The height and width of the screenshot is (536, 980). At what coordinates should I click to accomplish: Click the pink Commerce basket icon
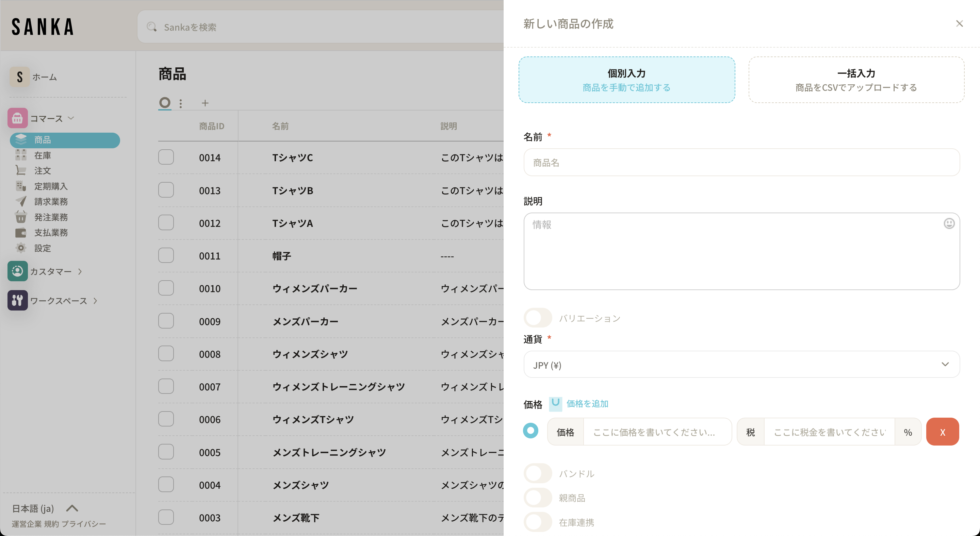(17, 118)
